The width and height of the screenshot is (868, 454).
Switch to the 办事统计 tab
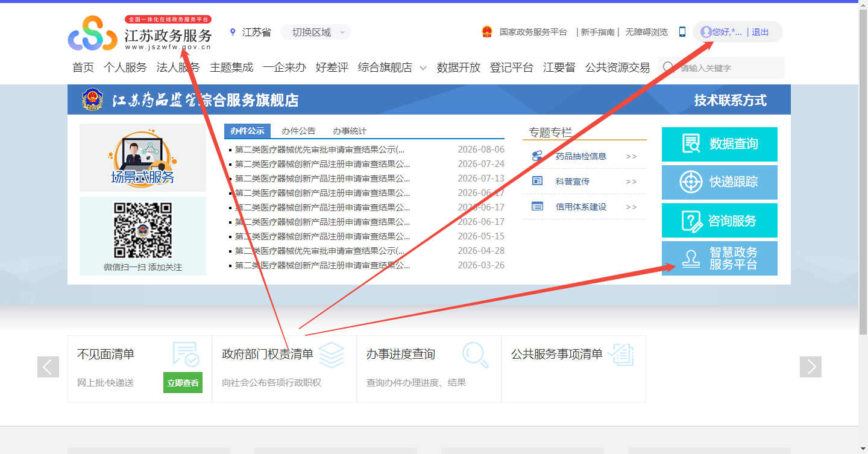click(350, 131)
